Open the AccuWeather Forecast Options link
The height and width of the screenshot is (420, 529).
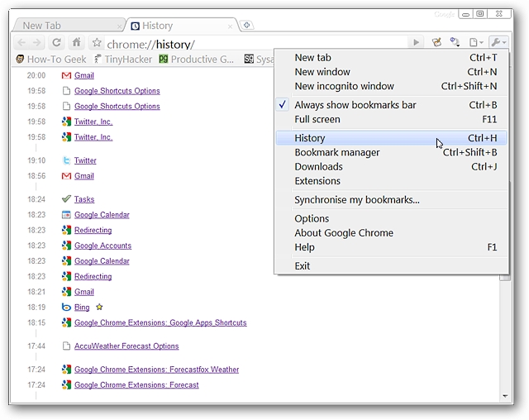(126, 346)
